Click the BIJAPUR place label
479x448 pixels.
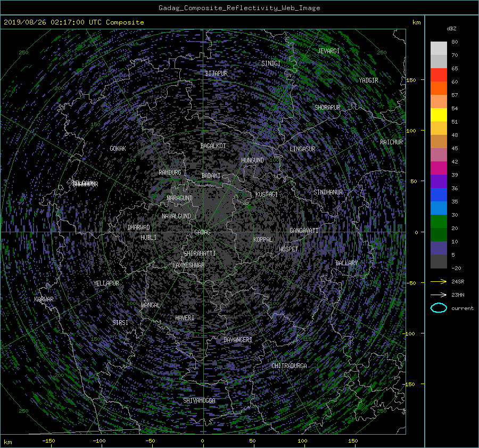[216, 74]
